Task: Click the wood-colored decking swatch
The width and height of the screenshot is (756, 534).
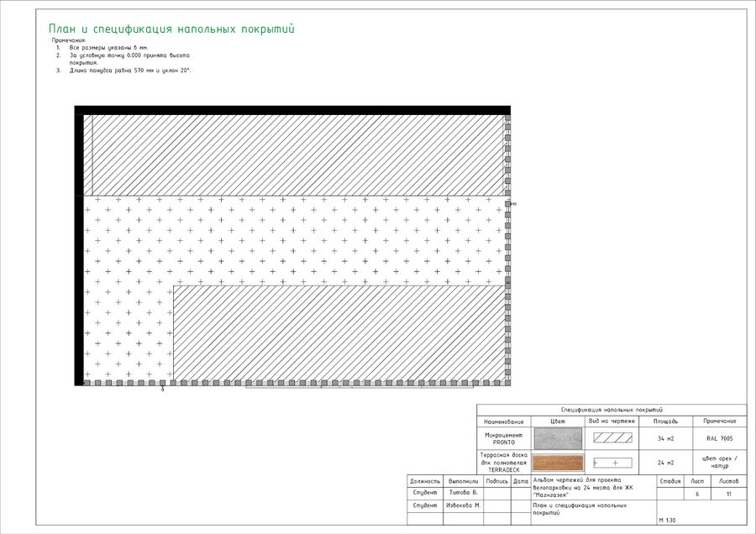Action: pos(558,463)
